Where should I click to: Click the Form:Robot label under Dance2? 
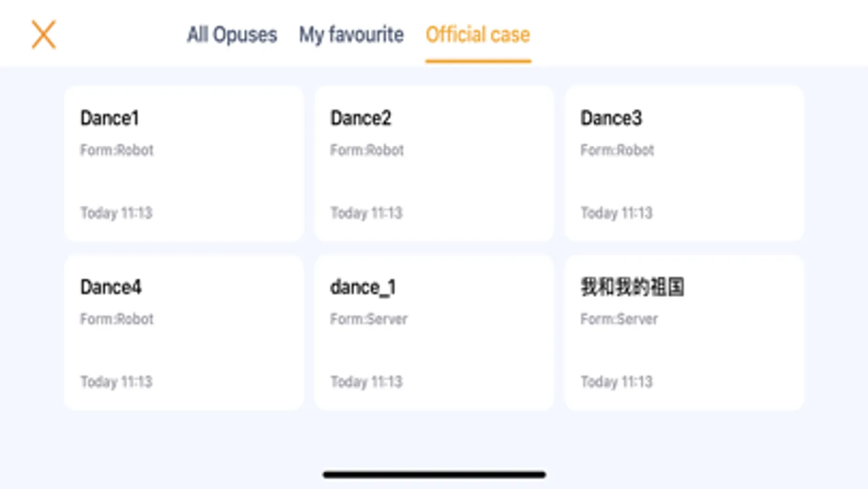(367, 150)
